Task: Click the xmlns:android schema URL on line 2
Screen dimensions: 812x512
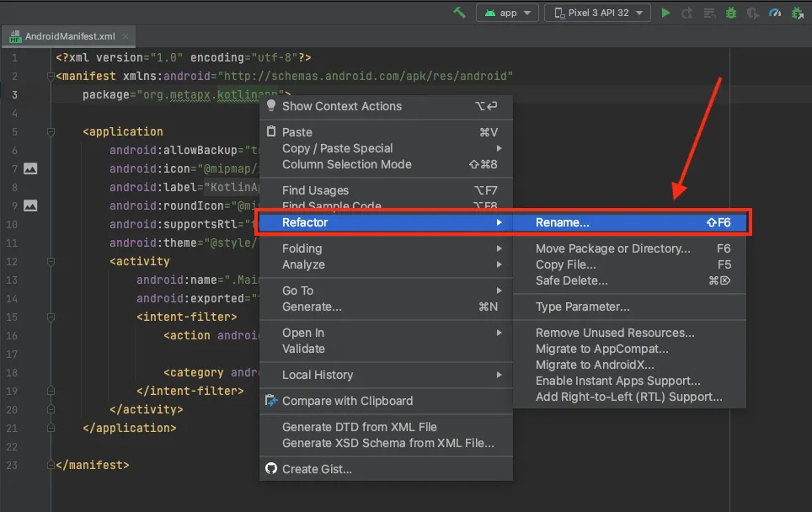Action: coord(366,76)
